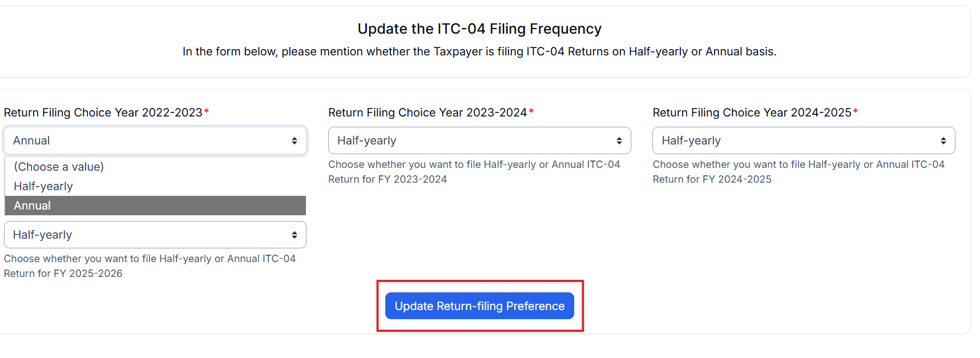Click the helper text for FY 2023-2024
980x358 pixels.
point(474,171)
